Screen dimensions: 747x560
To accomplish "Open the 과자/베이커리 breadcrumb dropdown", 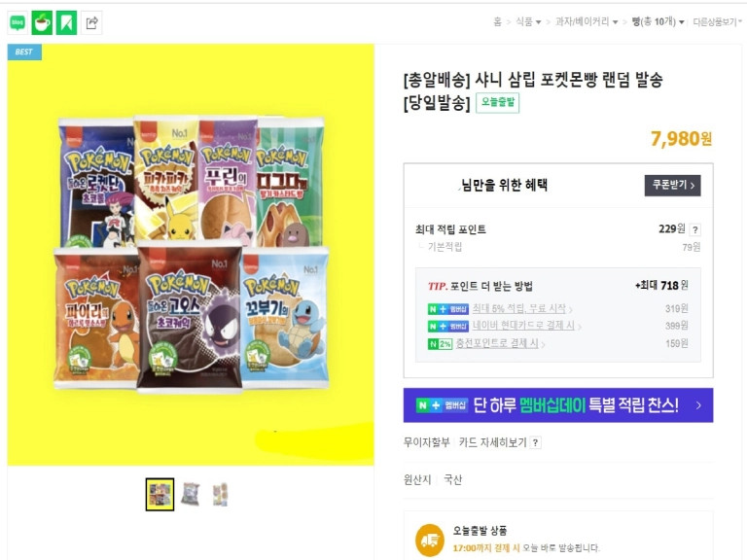I will pos(587,22).
